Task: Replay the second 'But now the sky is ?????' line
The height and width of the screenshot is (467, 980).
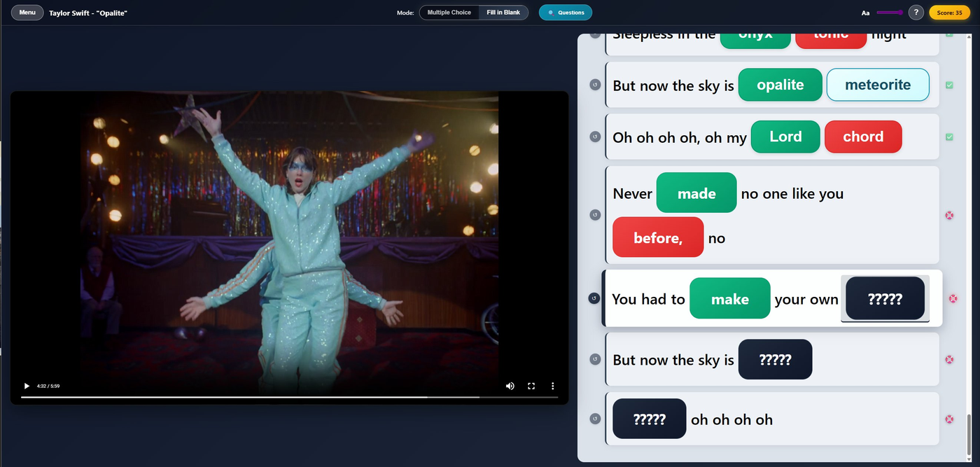Action: pos(595,359)
